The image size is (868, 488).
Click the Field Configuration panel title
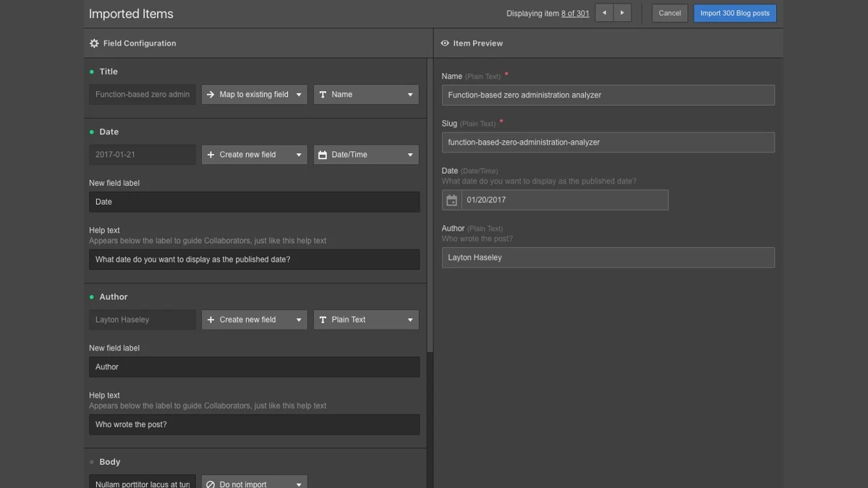(140, 43)
